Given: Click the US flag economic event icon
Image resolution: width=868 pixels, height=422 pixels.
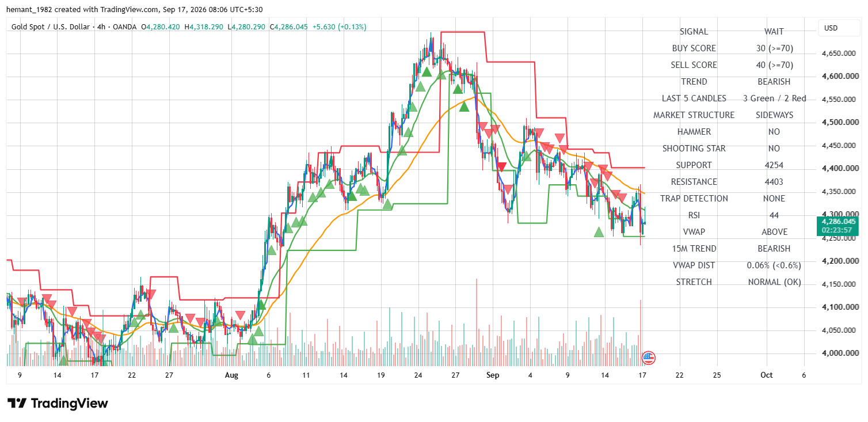Looking at the screenshot, I should (x=648, y=358).
